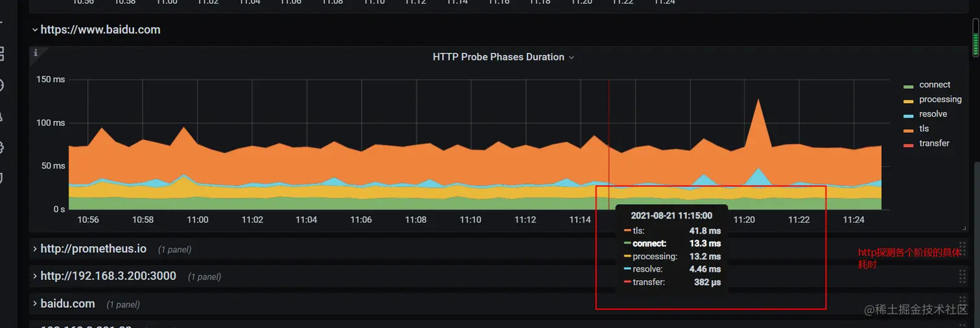This screenshot has width=980, height=328.
Task: Click the panel info "i" icon
Action: click(36, 53)
